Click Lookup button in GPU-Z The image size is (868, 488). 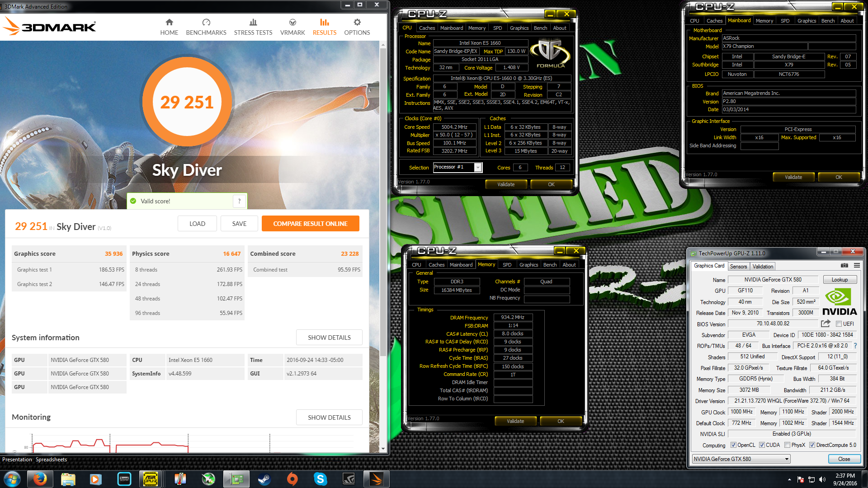tap(840, 280)
